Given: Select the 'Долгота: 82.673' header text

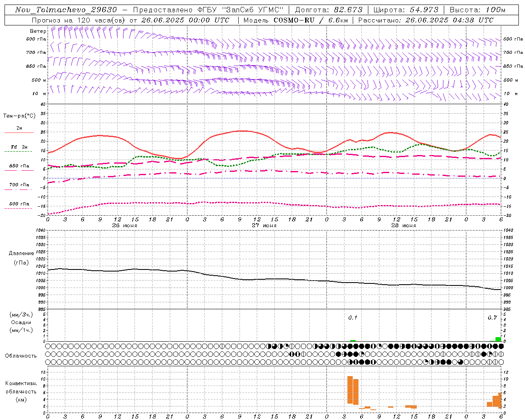Looking at the screenshot, I should (x=329, y=10).
